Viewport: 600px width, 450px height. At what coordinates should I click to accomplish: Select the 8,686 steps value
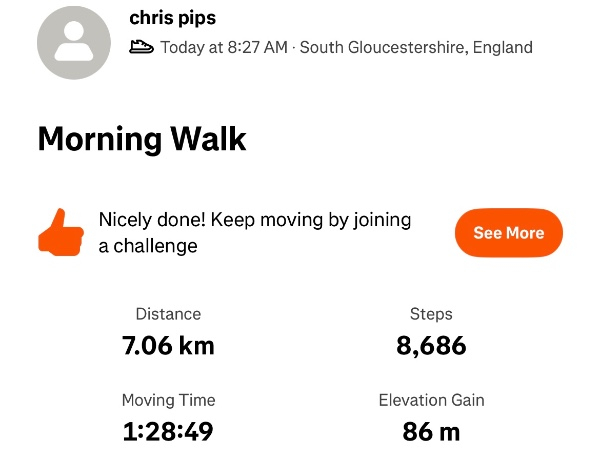431,346
